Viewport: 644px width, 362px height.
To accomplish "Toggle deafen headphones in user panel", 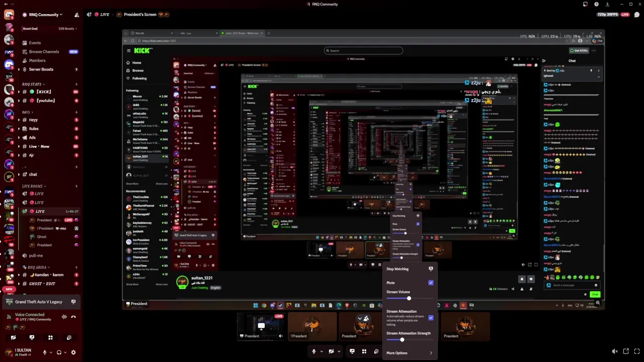I will [59, 352].
